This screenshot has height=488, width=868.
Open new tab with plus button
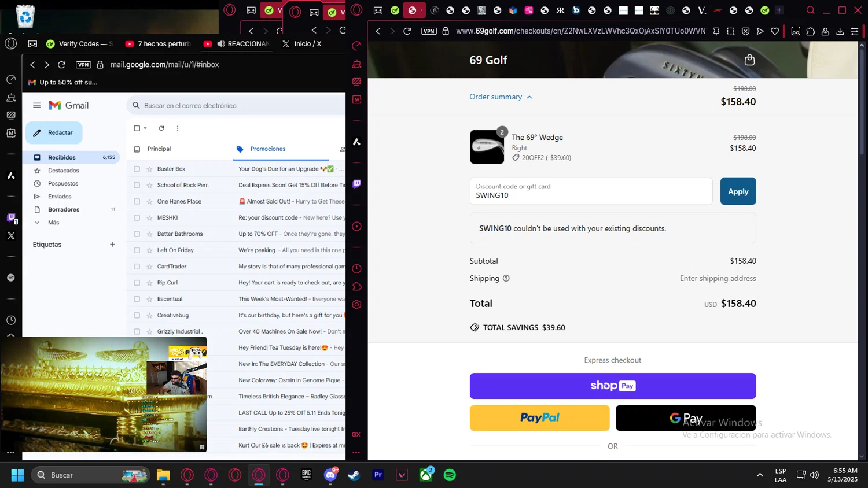(x=779, y=10)
